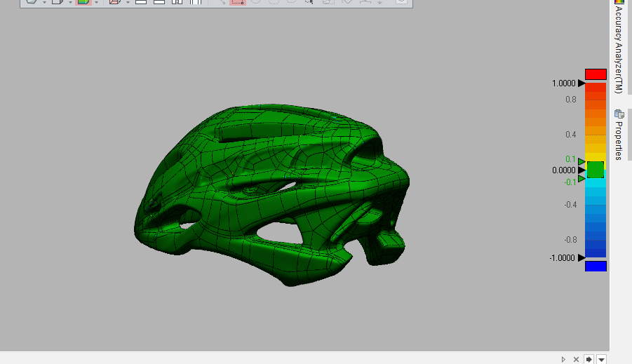Click the Properties panel icon
The height and width of the screenshot is (364, 632).
tap(619, 114)
